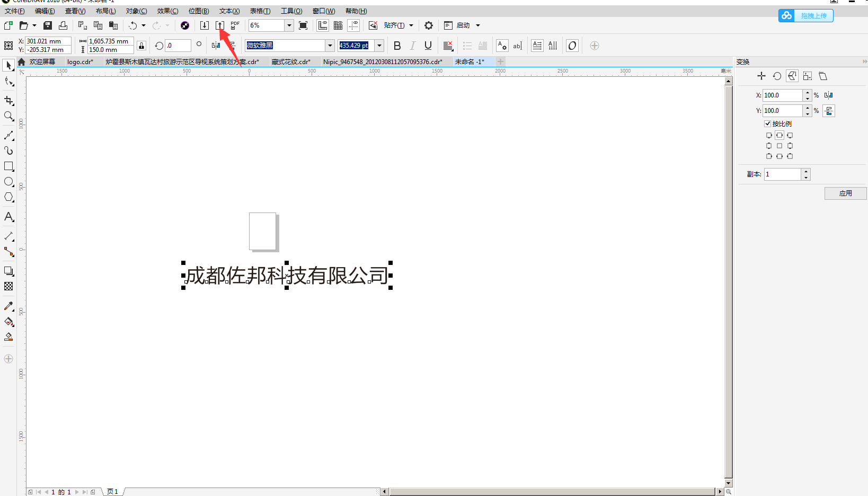Open the font size dropdown
Screen dimensions: 868x496
(379, 46)
